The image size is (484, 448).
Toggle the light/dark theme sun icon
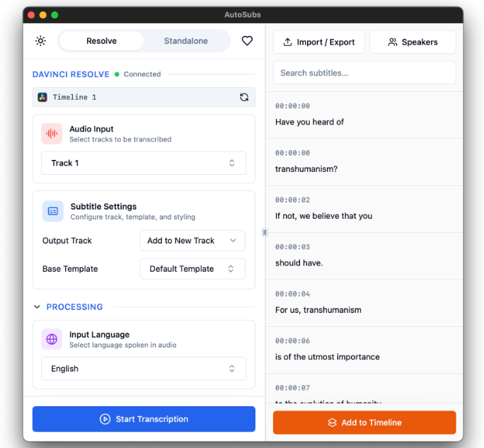click(x=41, y=41)
